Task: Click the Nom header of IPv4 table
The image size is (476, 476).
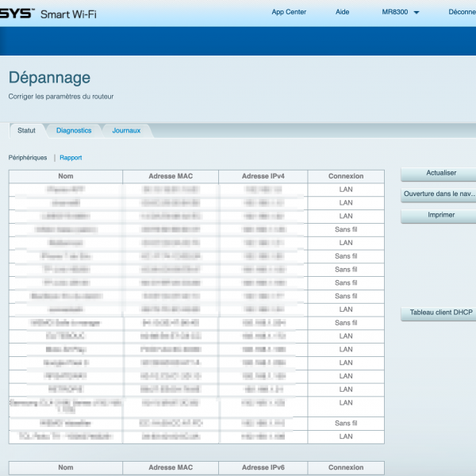Action: [x=65, y=176]
